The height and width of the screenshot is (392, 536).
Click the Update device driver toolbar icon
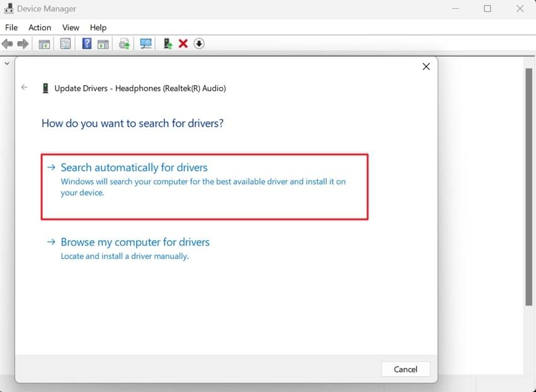pyautogui.click(x=168, y=43)
